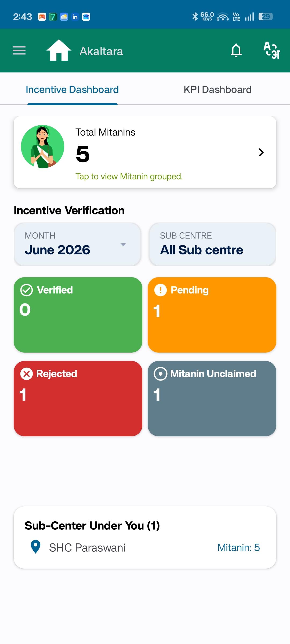This screenshot has width=290, height=644.
Task: Open notifications bell
Action: pyautogui.click(x=236, y=50)
